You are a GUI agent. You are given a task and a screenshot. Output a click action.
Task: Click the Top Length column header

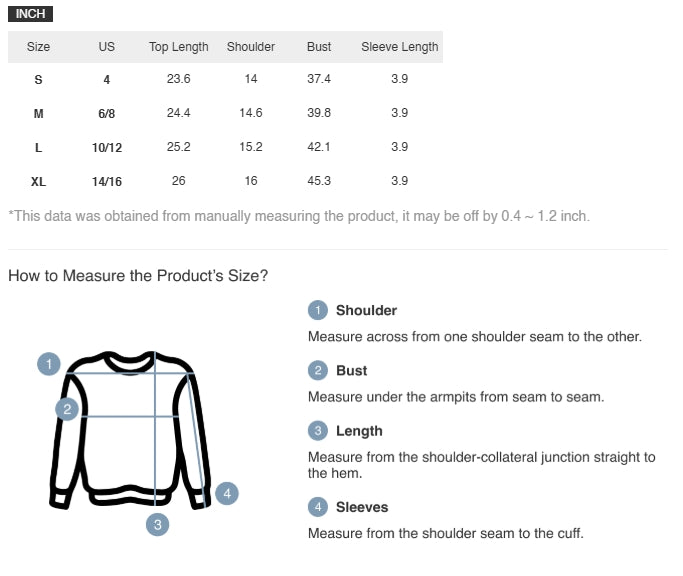(x=179, y=47)
